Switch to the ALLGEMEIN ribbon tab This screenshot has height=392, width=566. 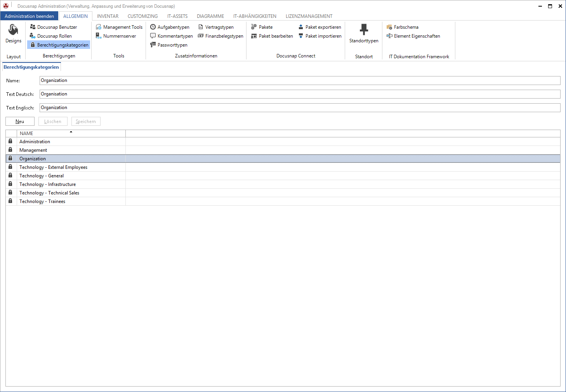click(x=75, y=16)
